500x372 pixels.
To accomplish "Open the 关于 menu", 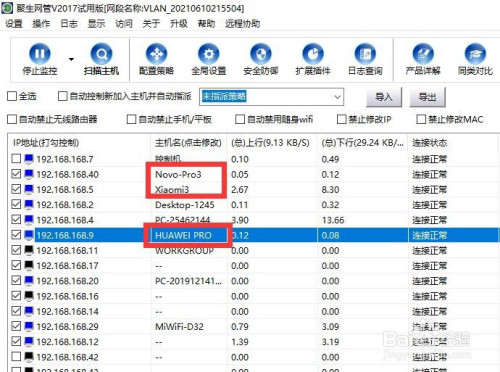I will (151, 24).
